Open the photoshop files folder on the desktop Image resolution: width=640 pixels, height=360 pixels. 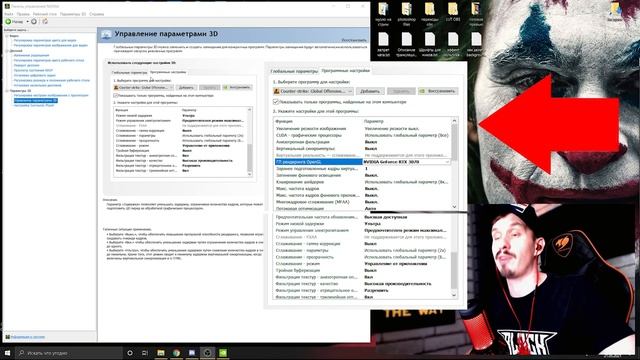pos(407,13)
